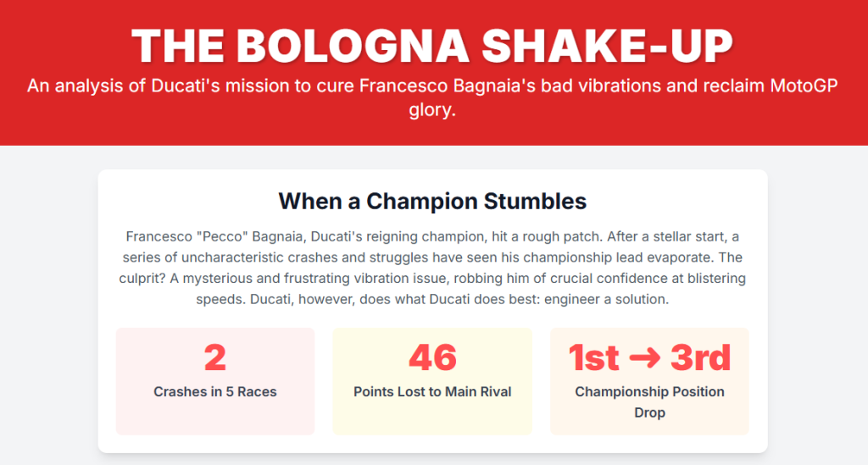Click the title THE BOLOGNA SHAKE-UP

(x=433, y=45)
